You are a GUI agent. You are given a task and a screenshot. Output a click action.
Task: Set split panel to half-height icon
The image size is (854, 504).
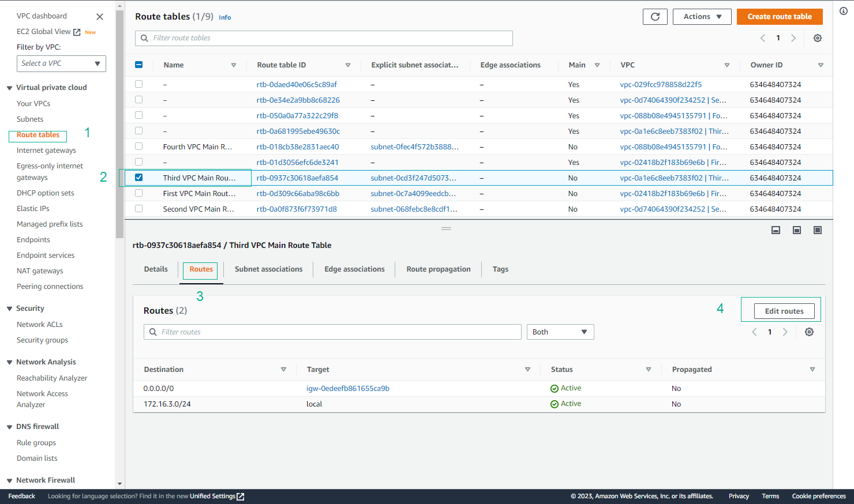[797, 230]
